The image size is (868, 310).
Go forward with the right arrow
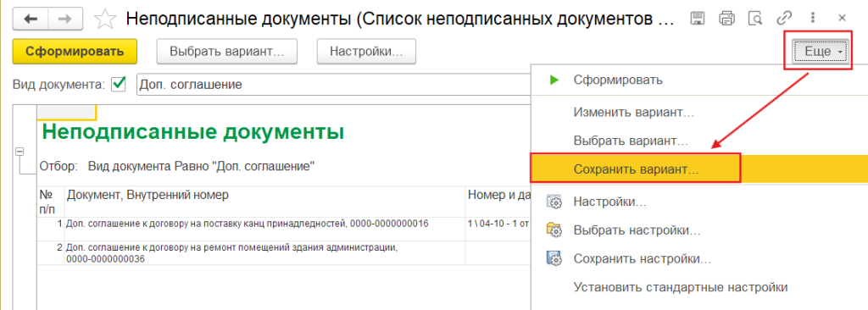(x=65, y=19)
